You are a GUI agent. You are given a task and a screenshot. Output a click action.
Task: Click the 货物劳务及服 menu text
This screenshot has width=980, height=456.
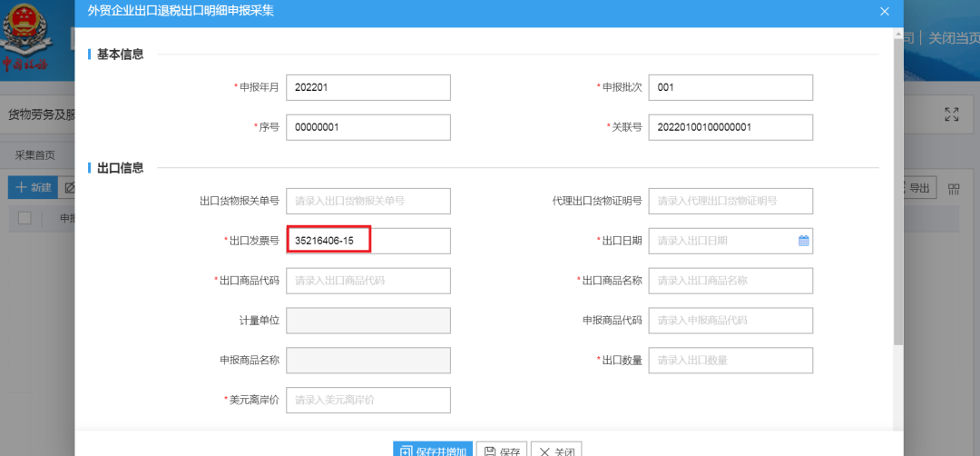[41, 115]
